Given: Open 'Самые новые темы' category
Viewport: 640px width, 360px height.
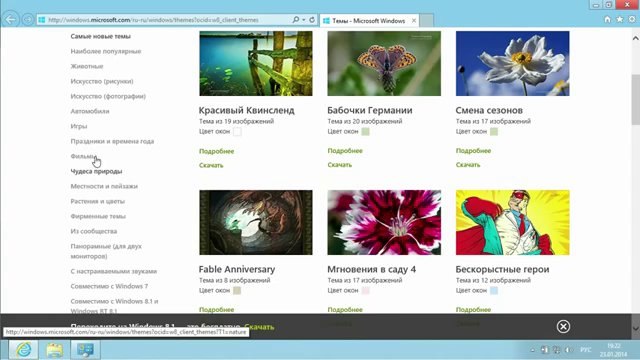Looking at the screenshot, I should click(x=100, y=36).
